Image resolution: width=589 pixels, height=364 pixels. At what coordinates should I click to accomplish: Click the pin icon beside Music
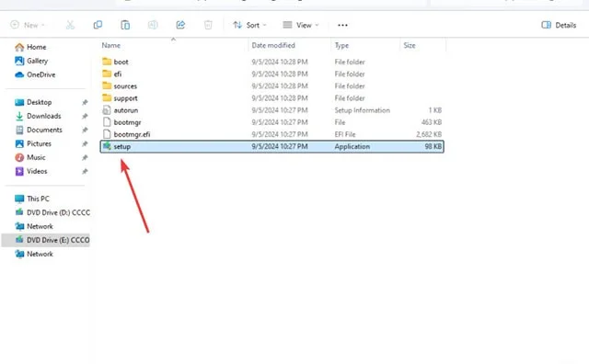tap(85, 157)
